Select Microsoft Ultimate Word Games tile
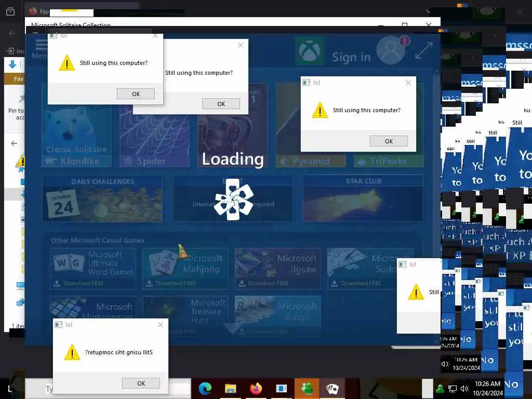 pyautogui.click(x=93, y=269)
